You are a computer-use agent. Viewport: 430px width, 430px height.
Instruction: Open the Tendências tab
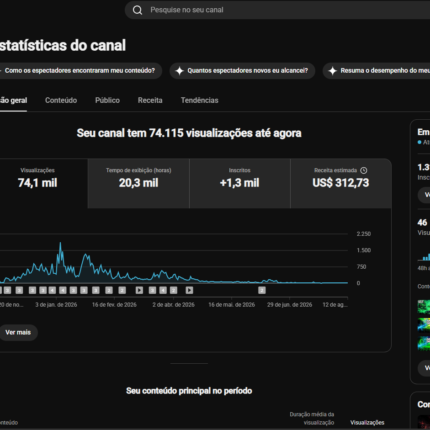coord(199,100)
